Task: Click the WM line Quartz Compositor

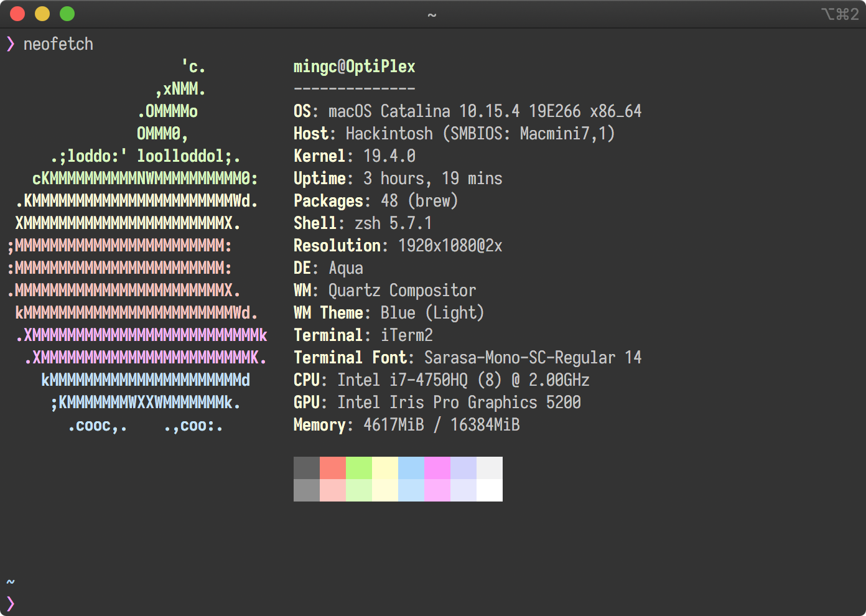Action: (x=385, y=291)
